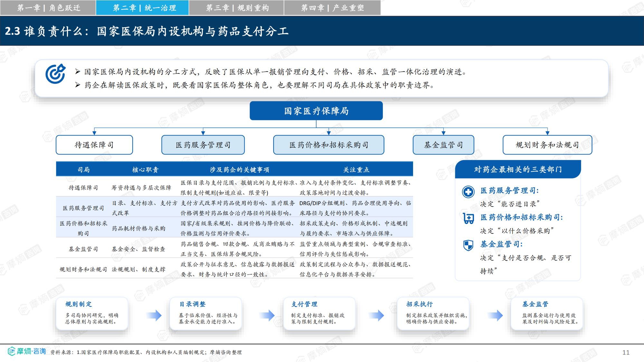644x362 pixels.
Task: Click the 规划财务和法规司 table row label
Action: (83, 269)
